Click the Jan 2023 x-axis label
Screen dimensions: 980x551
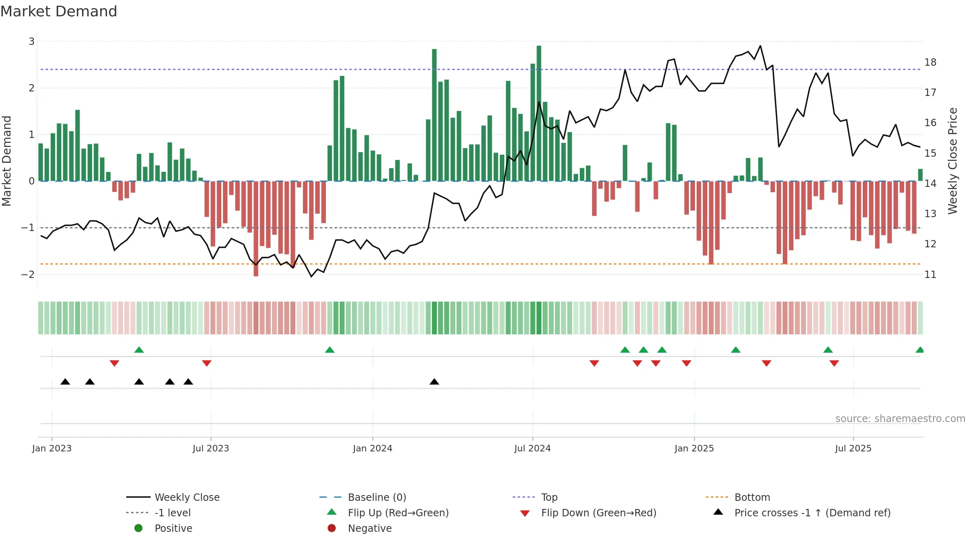tap(52, 448)
